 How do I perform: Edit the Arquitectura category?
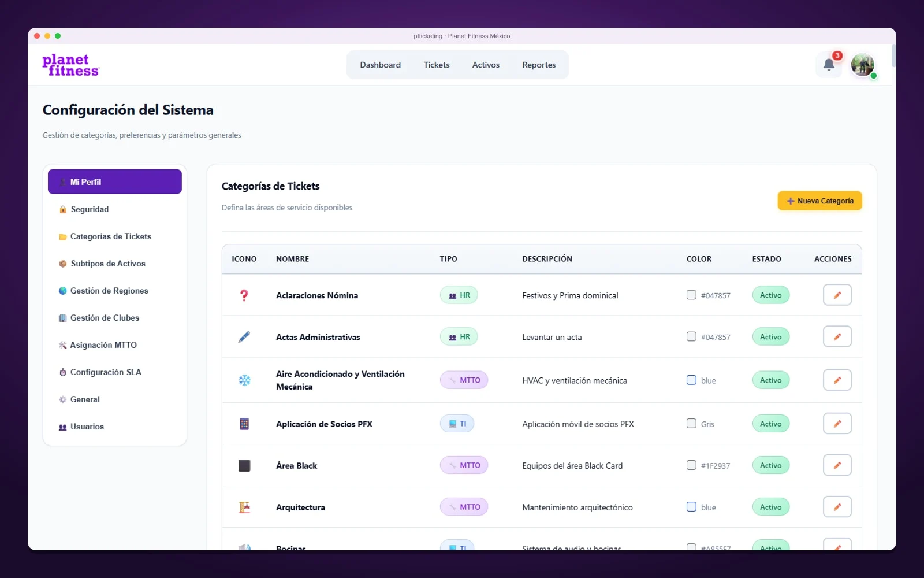click(837, 506)
